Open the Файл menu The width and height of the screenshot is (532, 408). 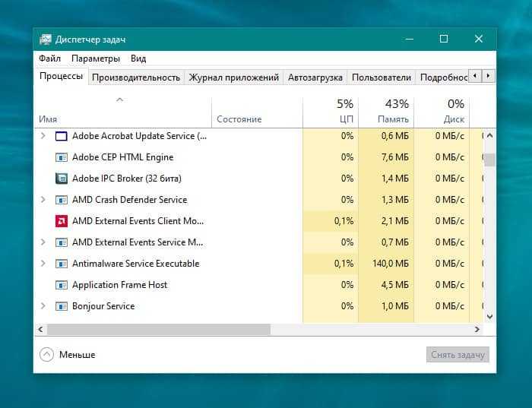tap(49, 59)
